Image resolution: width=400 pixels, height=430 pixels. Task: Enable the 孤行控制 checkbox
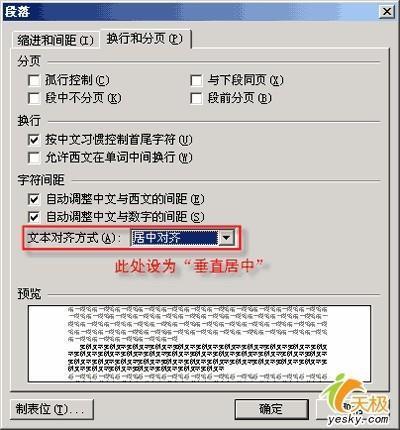click(34, 80)
